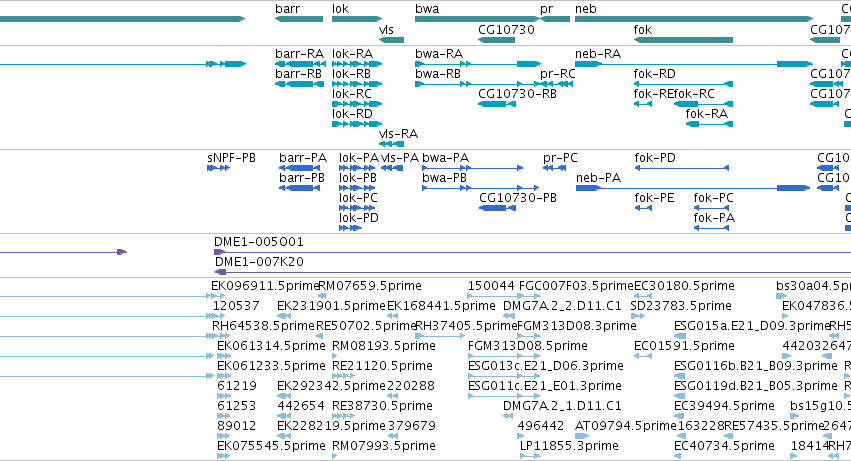
Task: Click the barr gene label
Action: pos(287,9)
